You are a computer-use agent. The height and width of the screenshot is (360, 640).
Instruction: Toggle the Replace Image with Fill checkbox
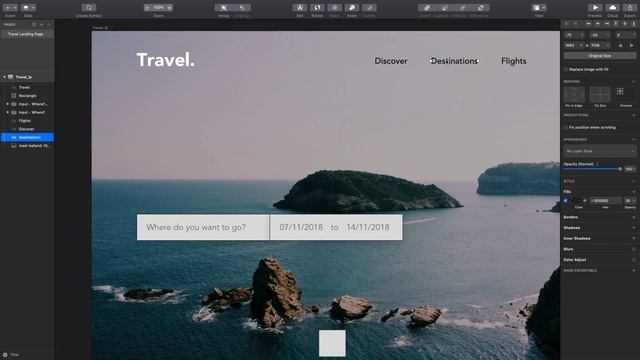[x=566, y=69]
